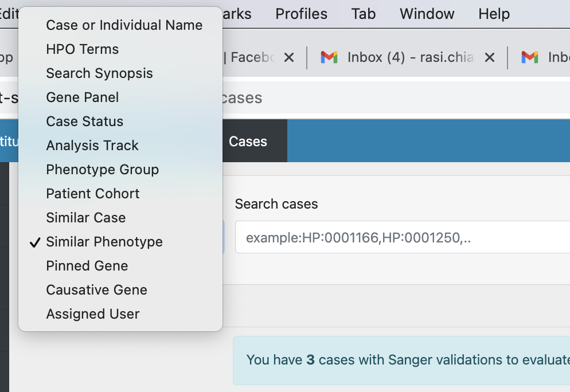Select Pinned Gene search option
Image resolution: width=570 pixels, height=392 pixels.
click(x=87, y=265)
